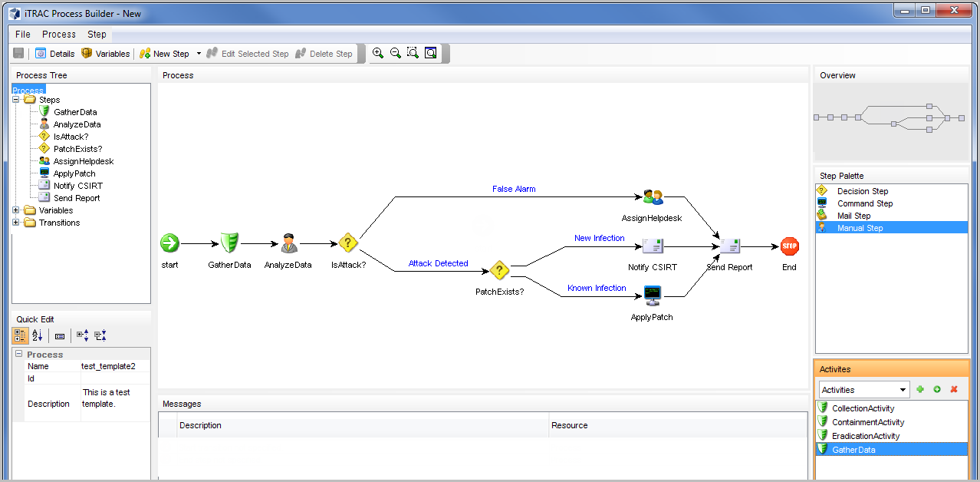980x482 pixels.
Task: Open the Activities combo box
Action: pyautogui.click(x=863, y=390)
